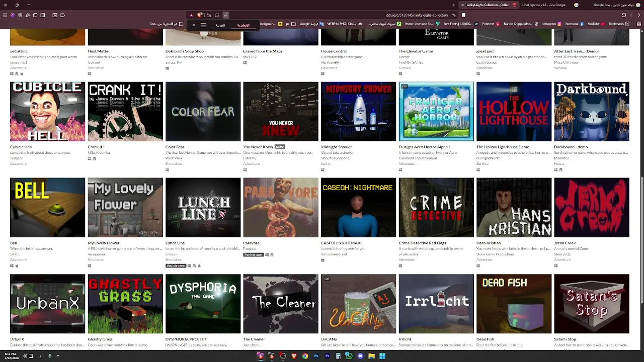Click the itch.io URL address field
Screen dimensions: 644x362
(416, 15)
